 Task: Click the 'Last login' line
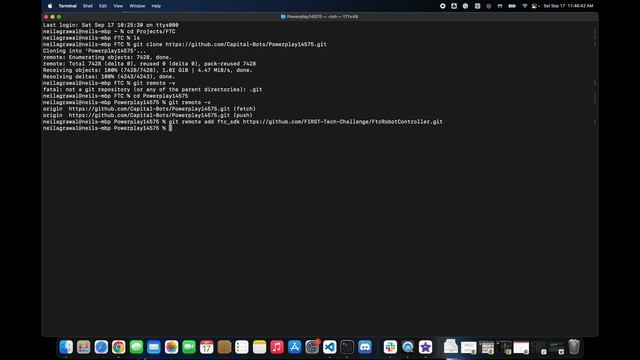pyautogui.click(x=111, y=25)
